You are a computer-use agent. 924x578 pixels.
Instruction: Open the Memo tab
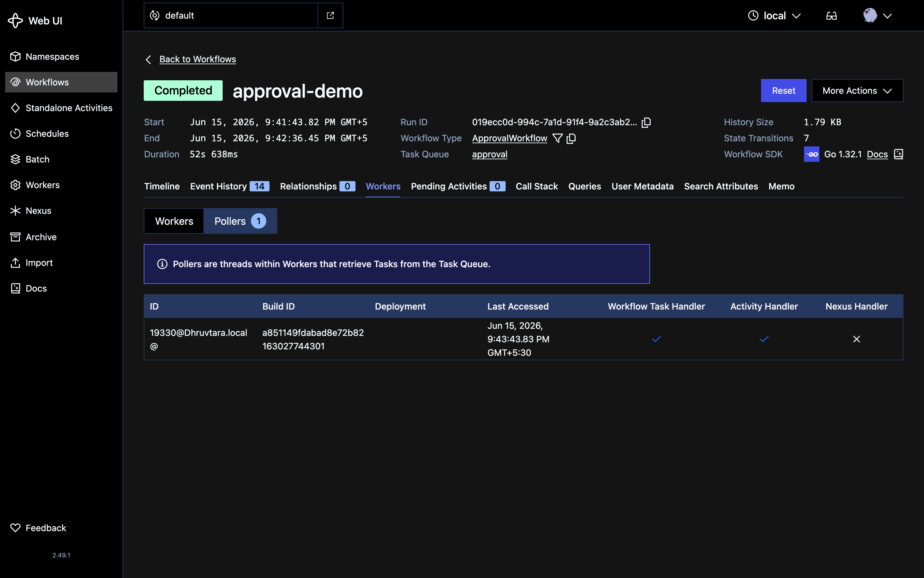tap(781, 186)
